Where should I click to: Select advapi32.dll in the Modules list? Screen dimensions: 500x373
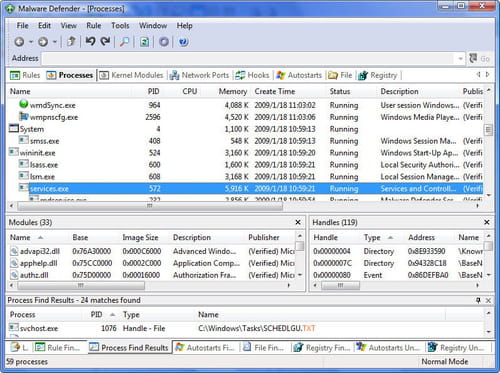tap(152, 251)
